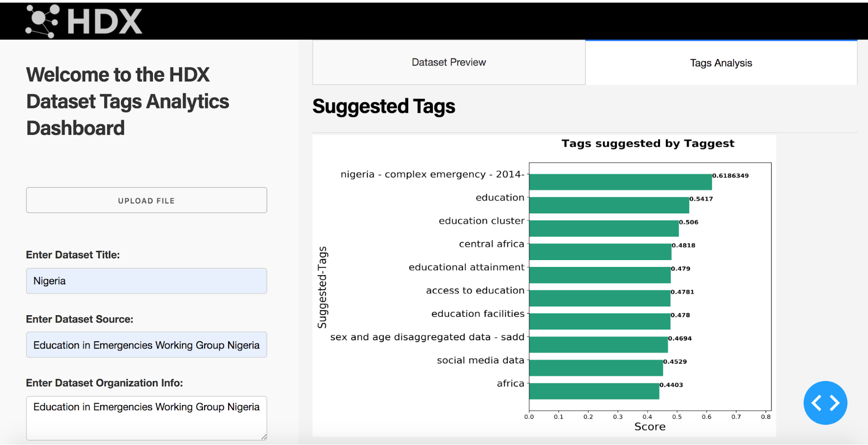The image size is (868, 445).
Task: Select the educational attainment bar
Action: [600, 275]
